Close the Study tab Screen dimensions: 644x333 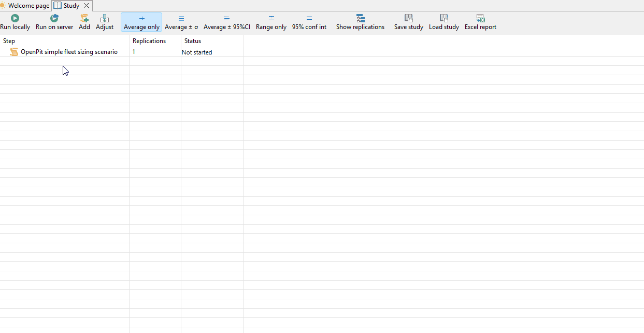point(87,6)
